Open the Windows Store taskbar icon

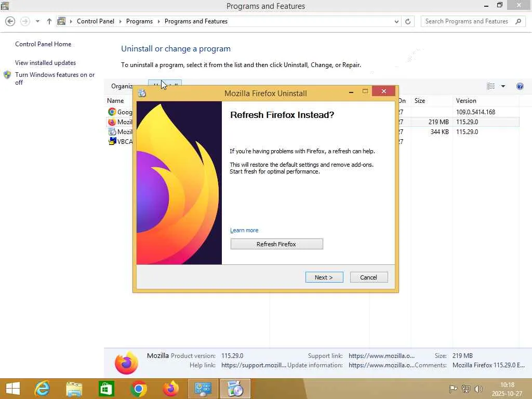106,389
